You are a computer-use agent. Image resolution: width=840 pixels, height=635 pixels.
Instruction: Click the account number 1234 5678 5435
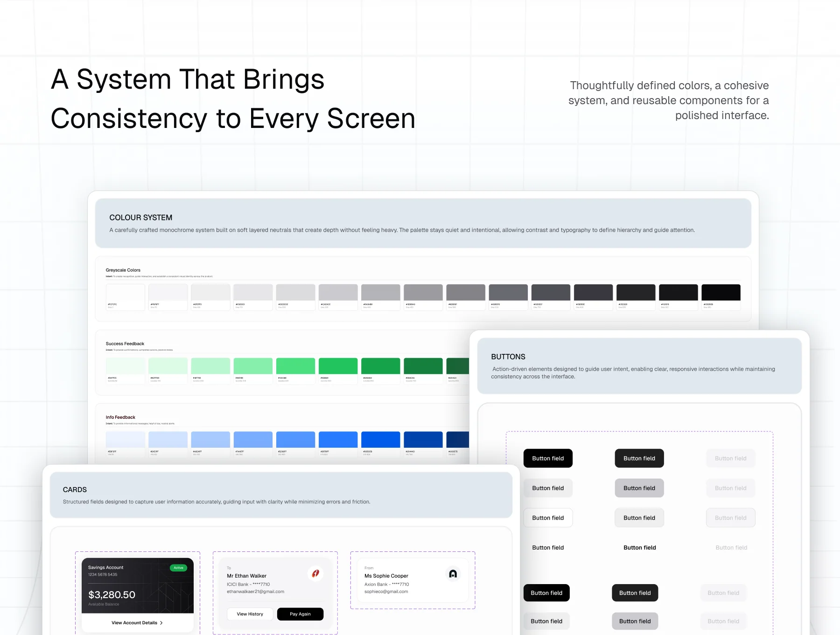coord(103,575)
